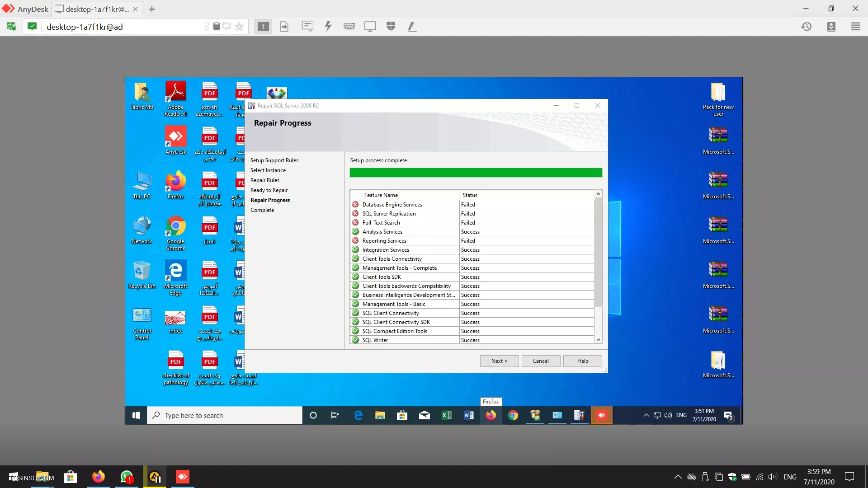Click Select Instance step
The image size is (868, 488).
(x=268, y=170)
